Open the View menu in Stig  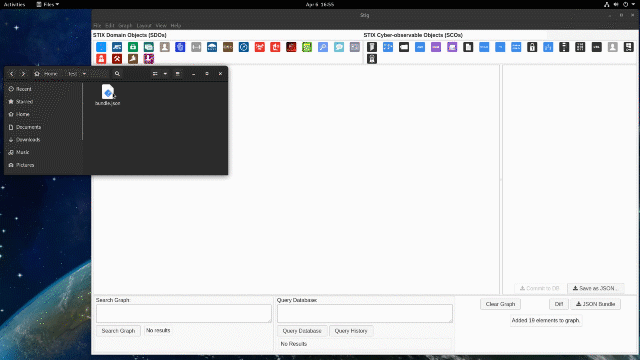point(161,25)
